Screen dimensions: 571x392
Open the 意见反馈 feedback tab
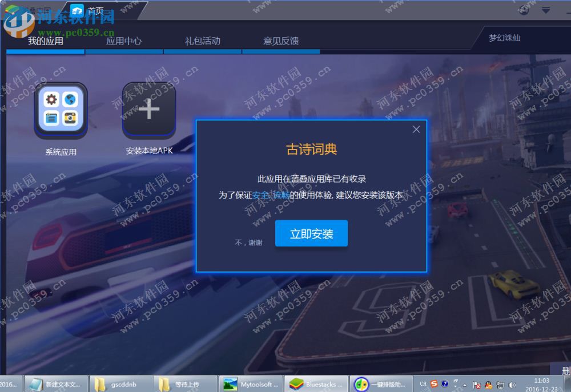coord(281,41)
